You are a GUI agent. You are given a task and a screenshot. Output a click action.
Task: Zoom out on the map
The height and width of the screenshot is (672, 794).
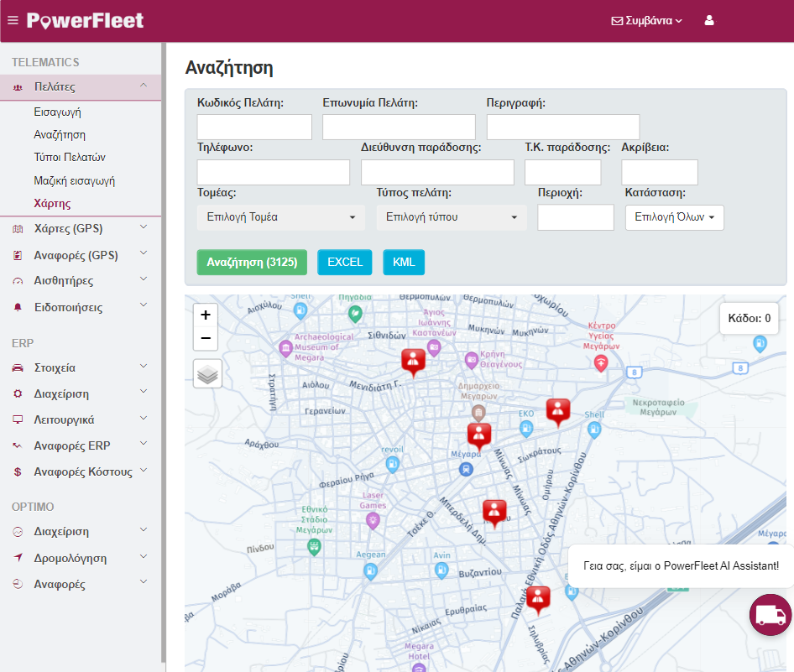(x=206, y=339)
